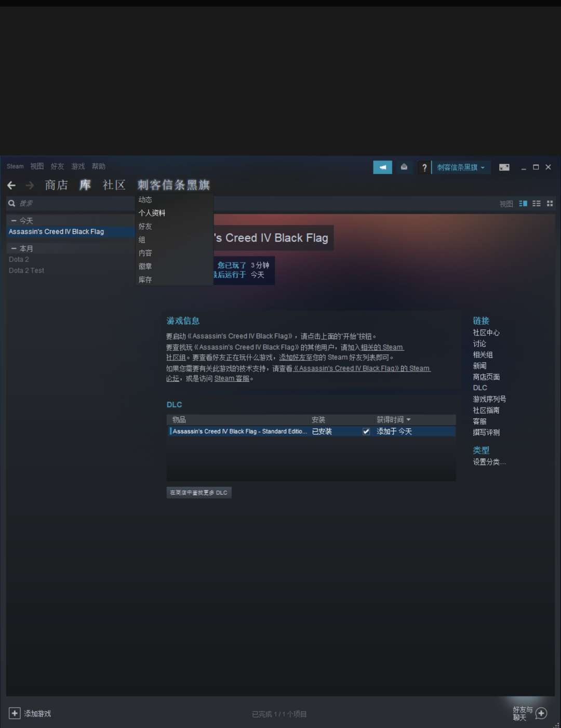Sort DLC by 安装 column header

318,420
